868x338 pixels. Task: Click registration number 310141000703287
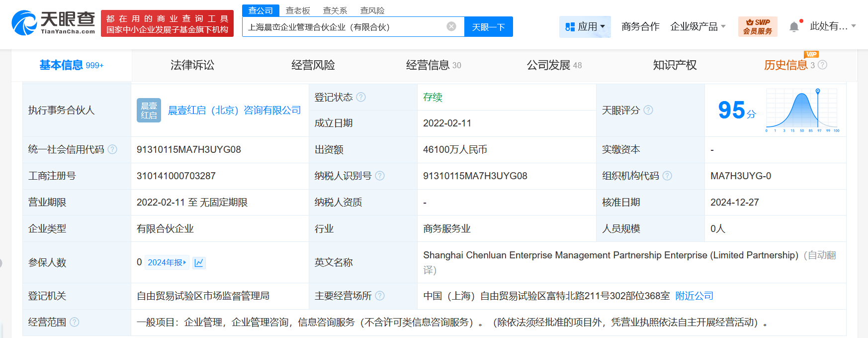coord(176,176)
